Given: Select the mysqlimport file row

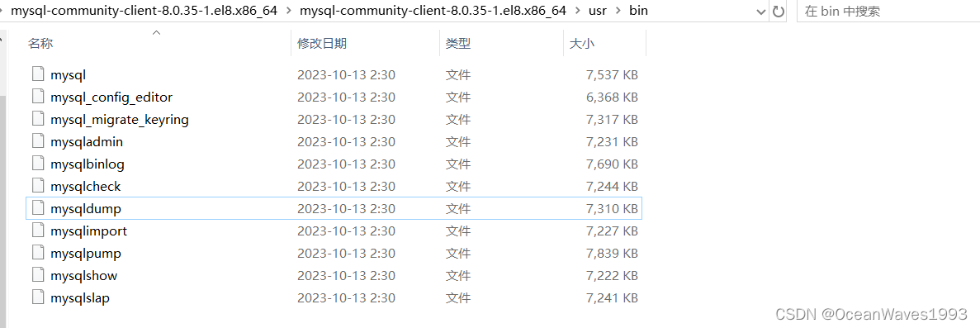Looking at the screenshot, I should [334, 231].
